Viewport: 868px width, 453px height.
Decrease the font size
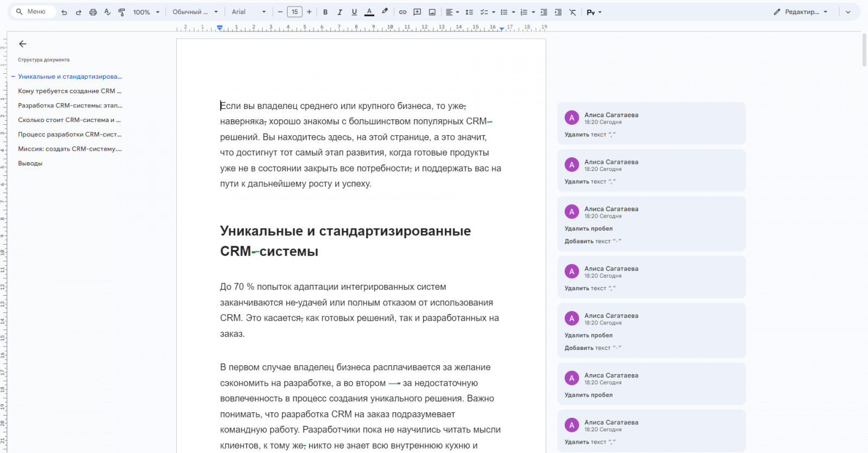(280, 12)
